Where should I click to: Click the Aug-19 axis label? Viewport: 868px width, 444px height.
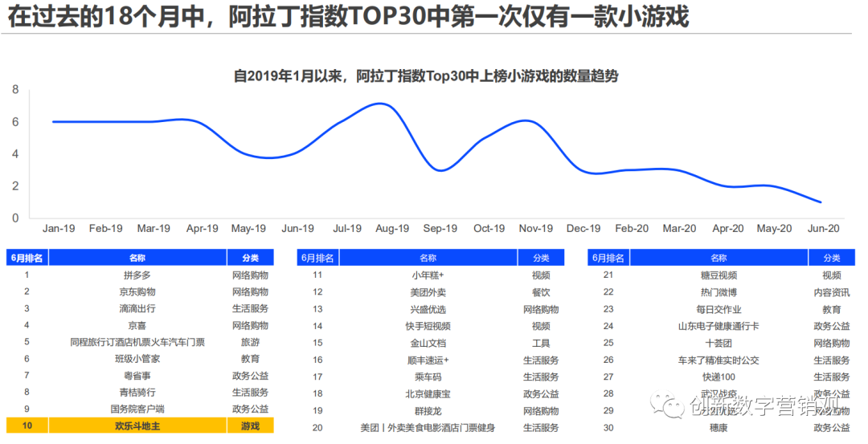coord(392,228)
